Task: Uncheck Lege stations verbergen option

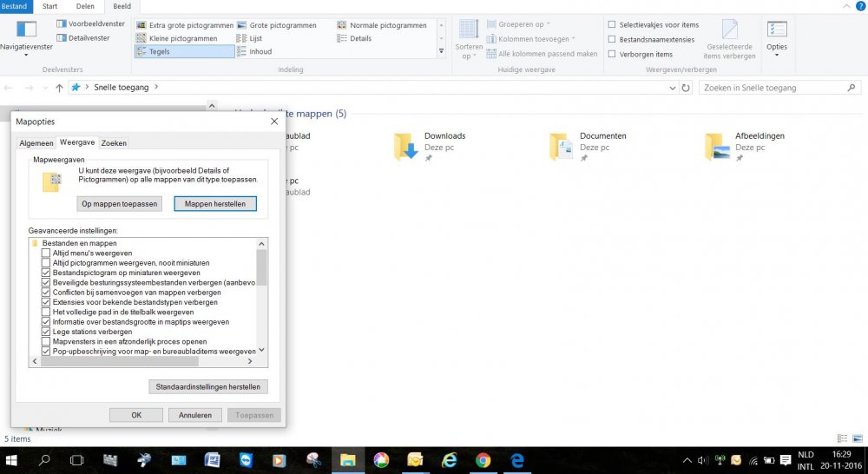Action: (47, 332)
